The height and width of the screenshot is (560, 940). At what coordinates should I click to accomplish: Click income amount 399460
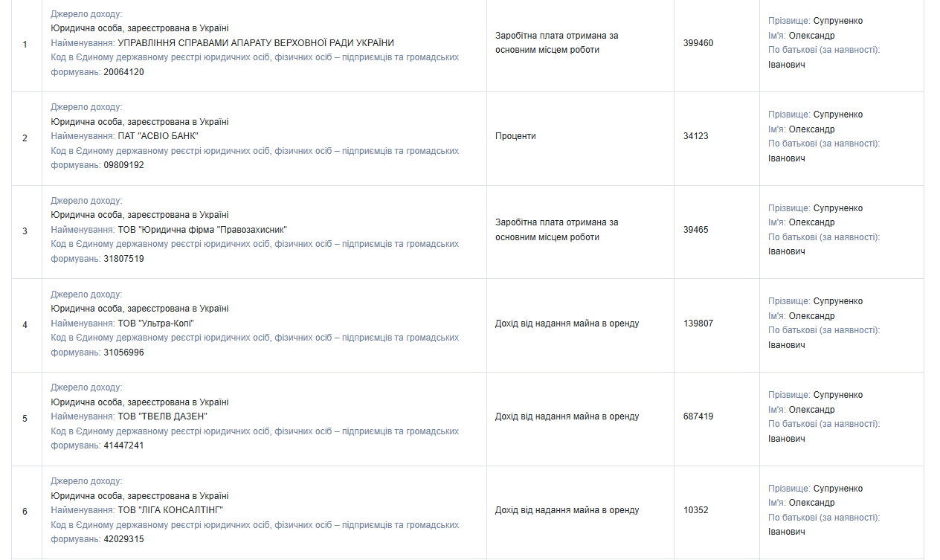tap(698, 43)
